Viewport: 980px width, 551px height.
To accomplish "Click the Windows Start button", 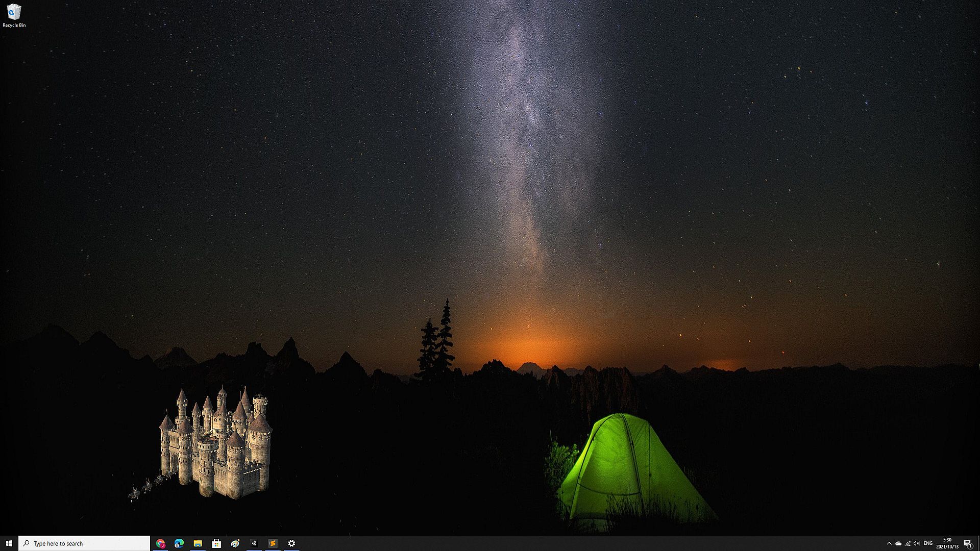I will (x=9, y=543).
